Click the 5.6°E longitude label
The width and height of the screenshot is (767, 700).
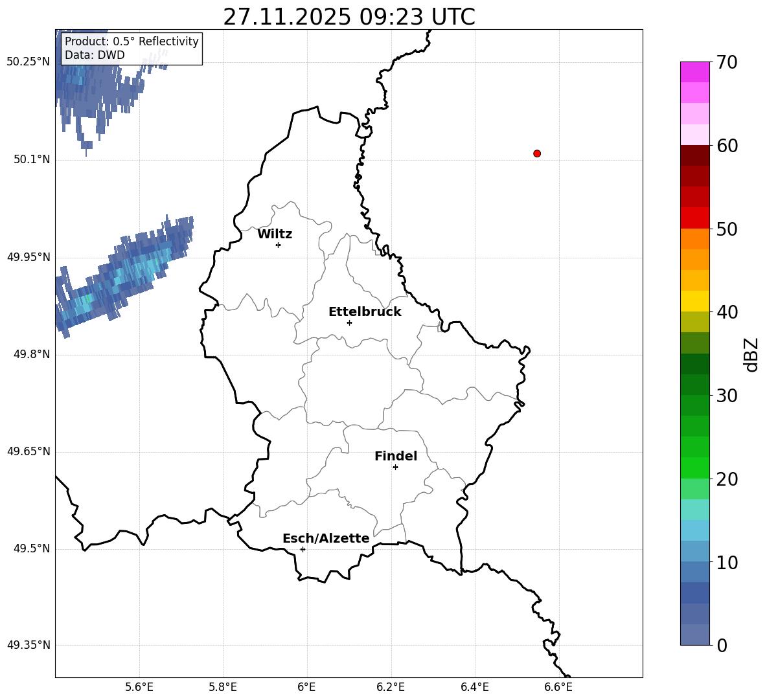[x=139, y=687]
